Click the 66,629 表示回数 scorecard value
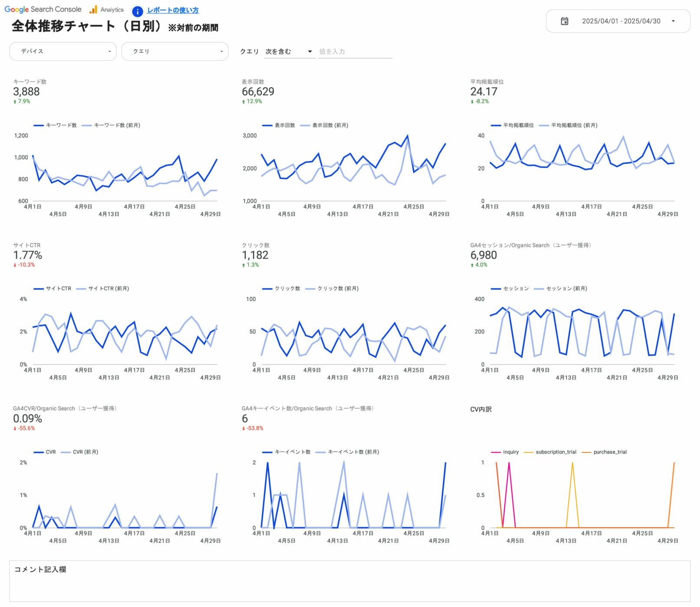This screenshot has width=700, height=607. click(258, 92)
